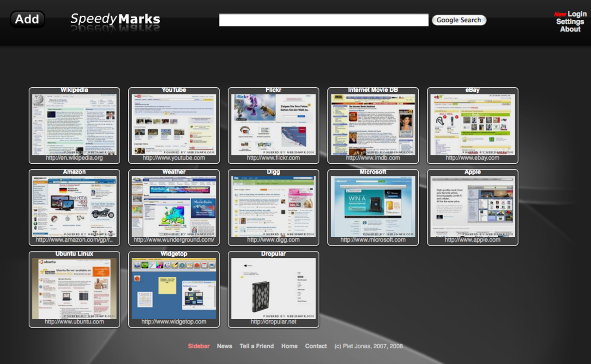The height and width of the screenshot is (364, 591).
Task: Click the Sidebar footer link
Action: click(x=199, y=346)
